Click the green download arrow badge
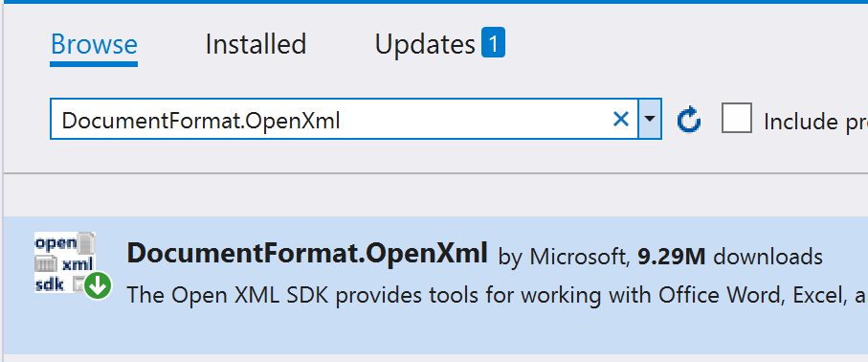This screenshot has height=362, width=868. coord(98,286)
